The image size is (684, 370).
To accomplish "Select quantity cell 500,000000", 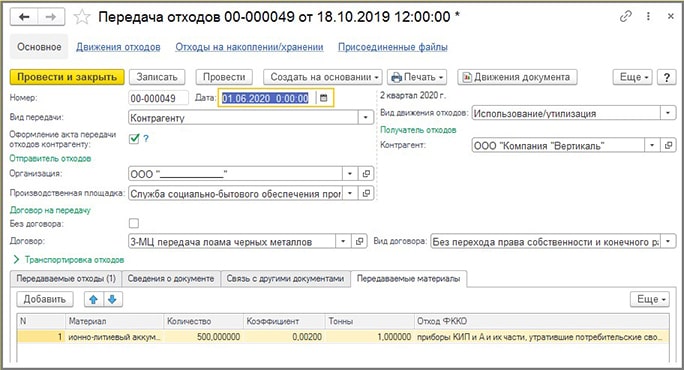I will pyautogui.click(x=203, y=337).
